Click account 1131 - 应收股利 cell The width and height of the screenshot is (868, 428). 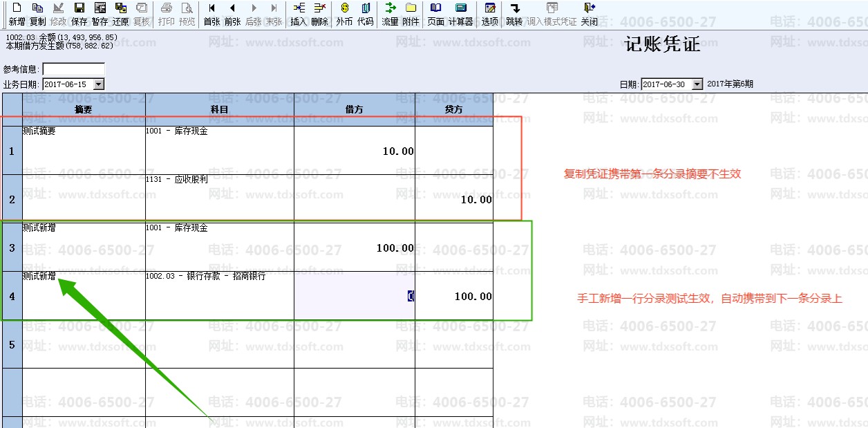click(220, 199)
